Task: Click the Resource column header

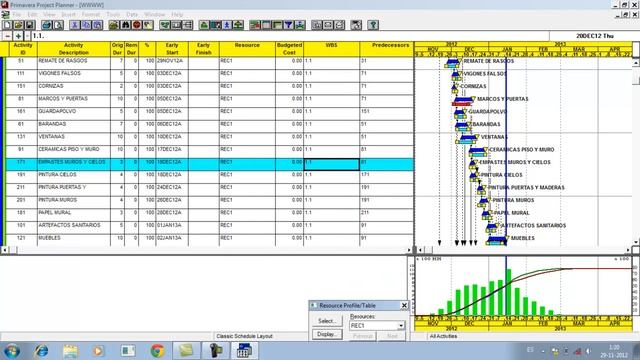Action: tap(247, 49)
